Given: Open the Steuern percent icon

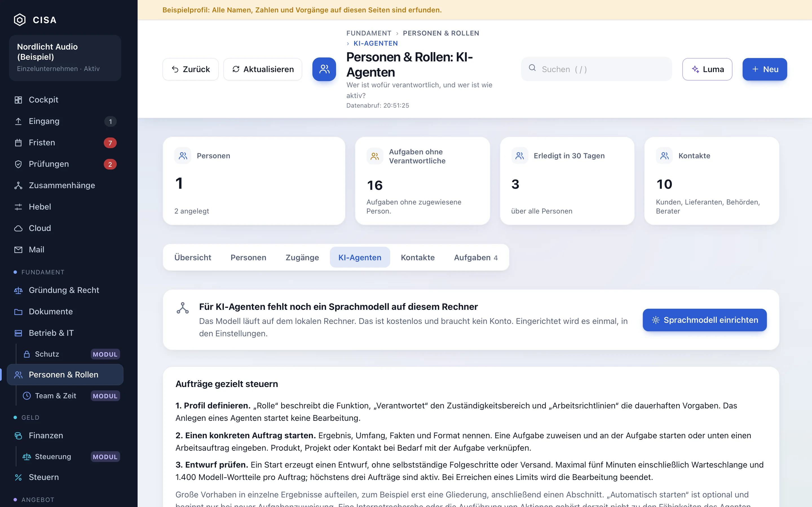Looking at the screenshot, I should [x=18, y=477].
